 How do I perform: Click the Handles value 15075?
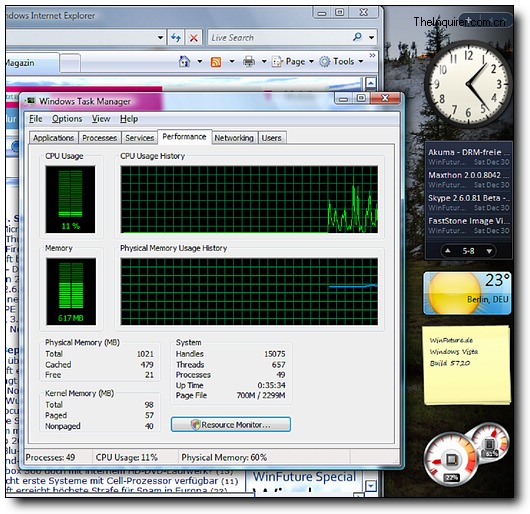pyautogui.click(x=274, y=354)
